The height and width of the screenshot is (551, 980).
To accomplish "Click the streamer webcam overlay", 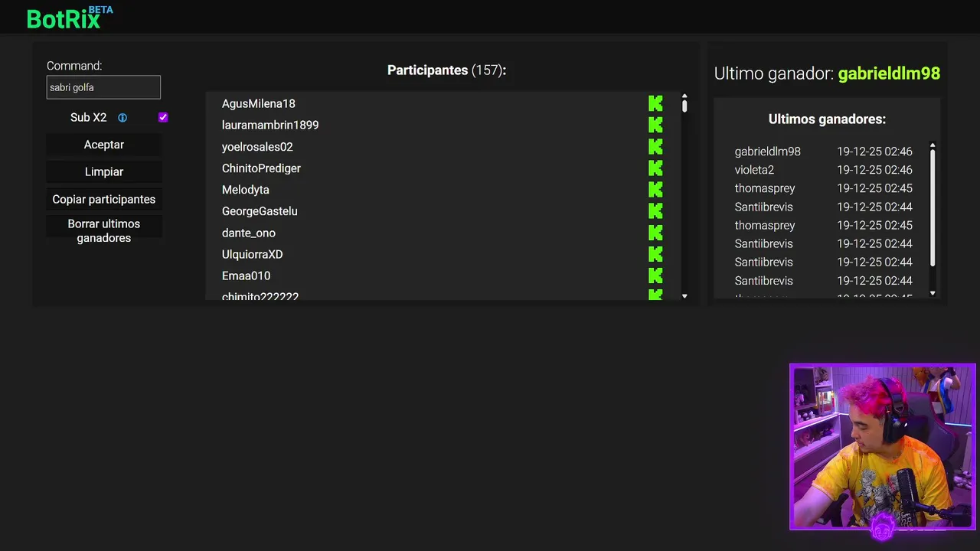I will click(x=882, y=446).
